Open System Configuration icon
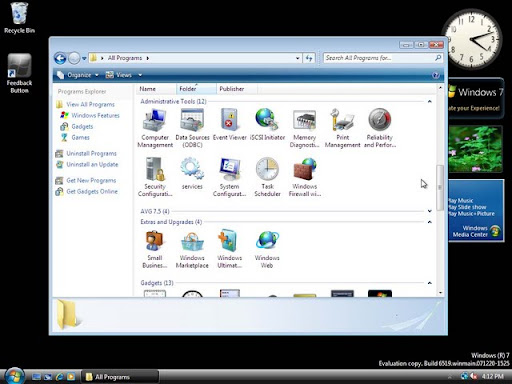 pos(229,177)
